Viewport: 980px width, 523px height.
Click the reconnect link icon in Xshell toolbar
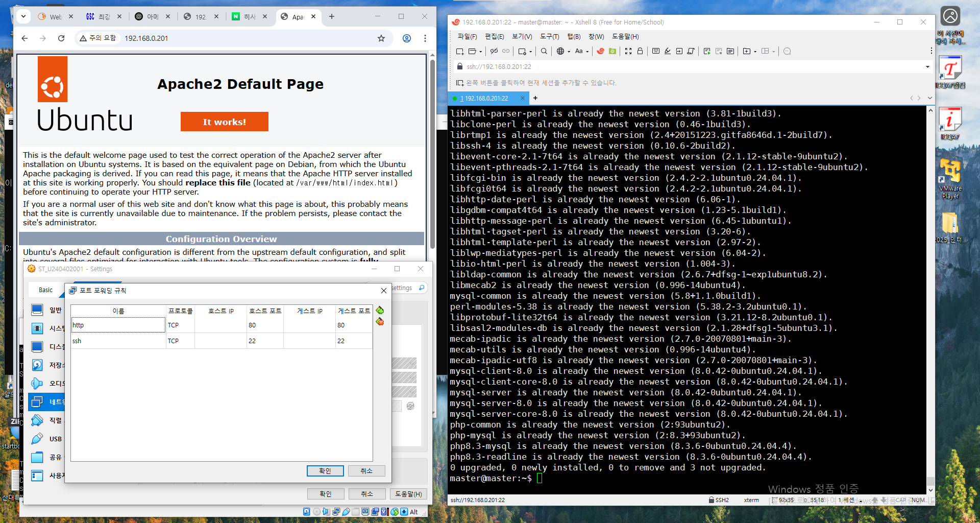point(506,51)
